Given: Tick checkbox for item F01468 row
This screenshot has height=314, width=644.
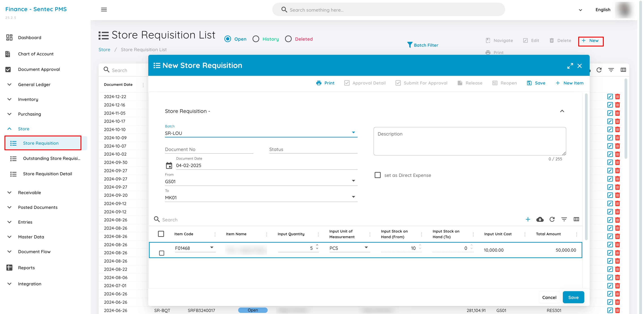Looking at the screenshot, I should click(x=162, y=253).
